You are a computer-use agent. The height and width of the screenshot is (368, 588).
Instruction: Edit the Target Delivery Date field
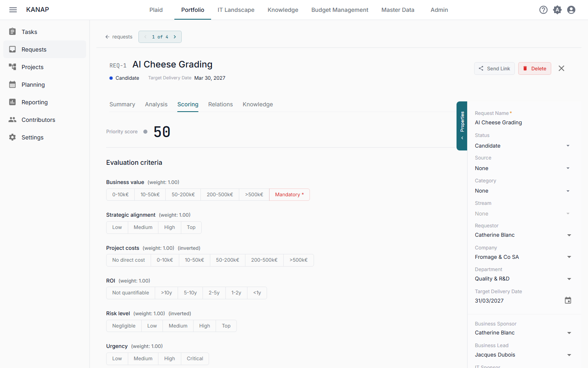tap(518, 301)
